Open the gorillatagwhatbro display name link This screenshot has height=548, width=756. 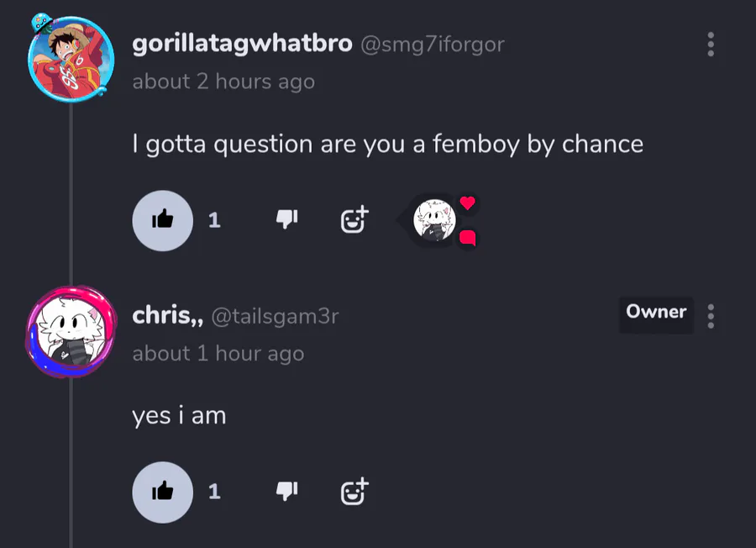pos(242,44)
